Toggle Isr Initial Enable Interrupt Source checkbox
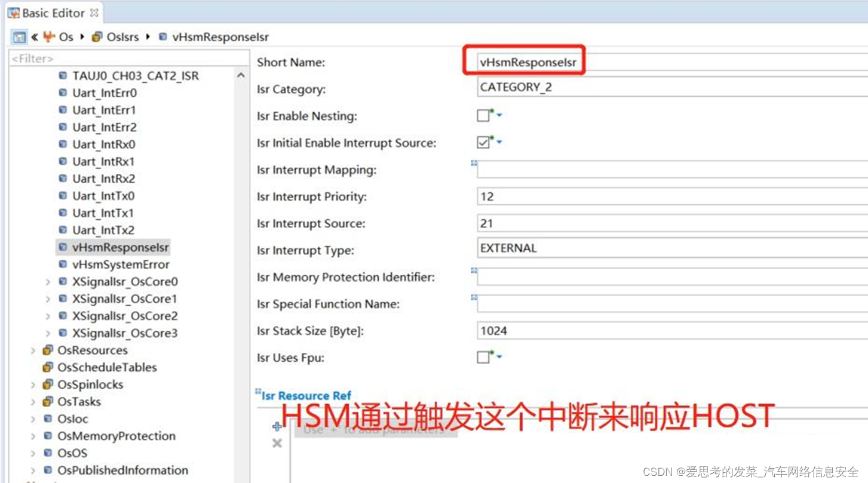The width and height of the screenshot is (868, 483). (483, 143)
